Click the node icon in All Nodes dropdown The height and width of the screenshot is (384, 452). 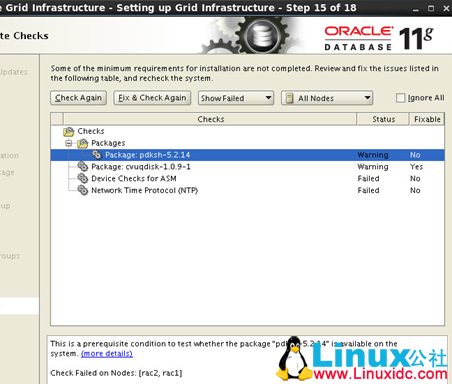(x=290, y=98)
